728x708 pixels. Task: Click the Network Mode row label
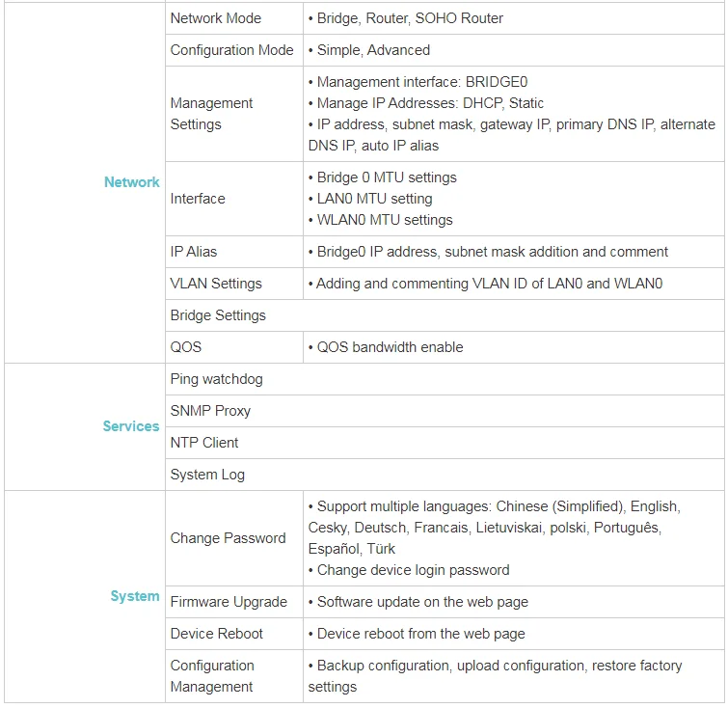click(215, 18)
